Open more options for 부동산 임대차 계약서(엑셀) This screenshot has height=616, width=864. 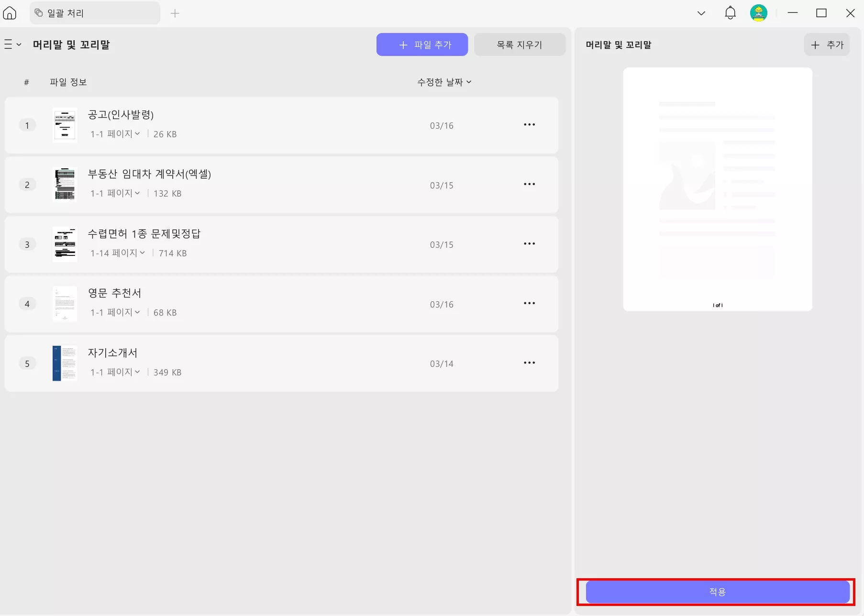(530, 184)
